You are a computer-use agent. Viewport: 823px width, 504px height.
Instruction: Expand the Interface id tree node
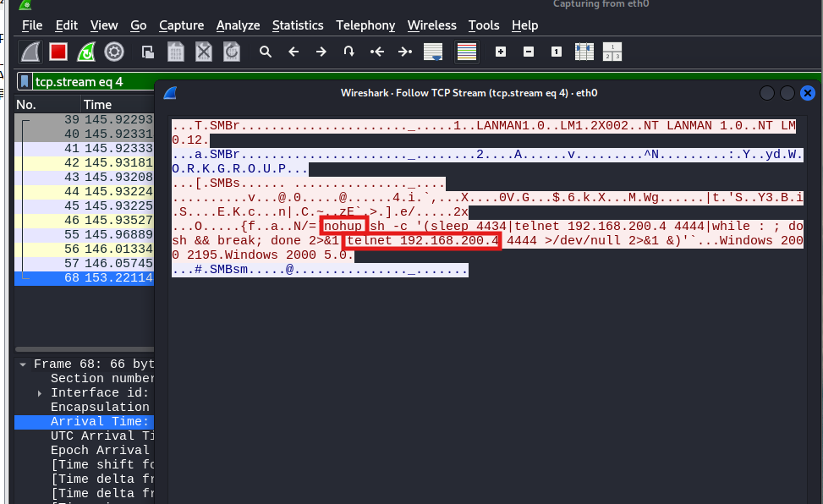(x=40, y=393)
